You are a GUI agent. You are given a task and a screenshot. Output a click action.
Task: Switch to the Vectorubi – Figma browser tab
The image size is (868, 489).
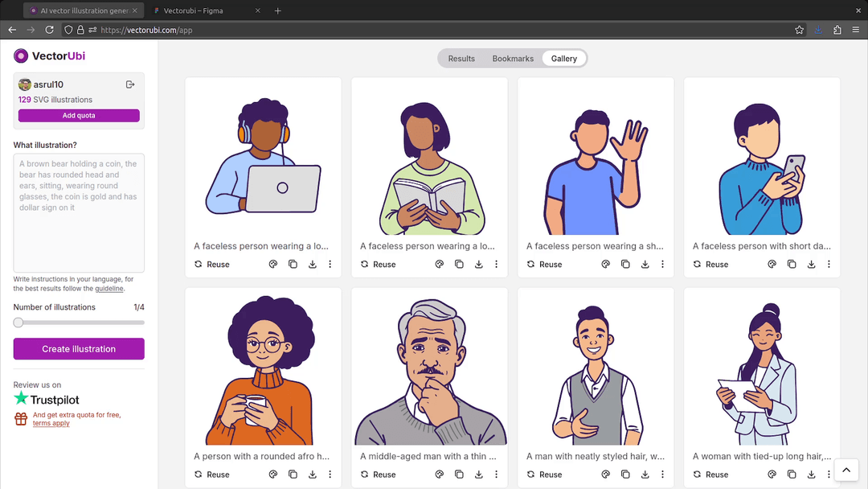201,10
